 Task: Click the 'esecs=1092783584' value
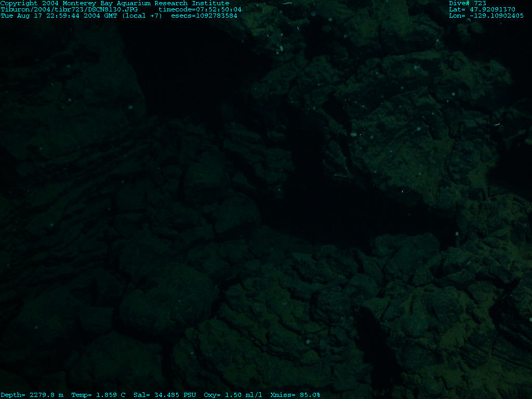tap(204, 16)
